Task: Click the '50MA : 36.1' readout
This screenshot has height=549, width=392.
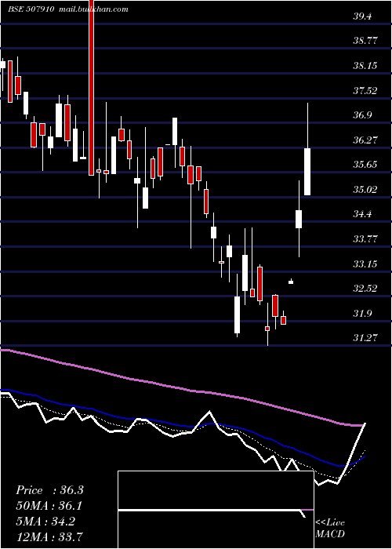Action: click(x=49, y=506)
